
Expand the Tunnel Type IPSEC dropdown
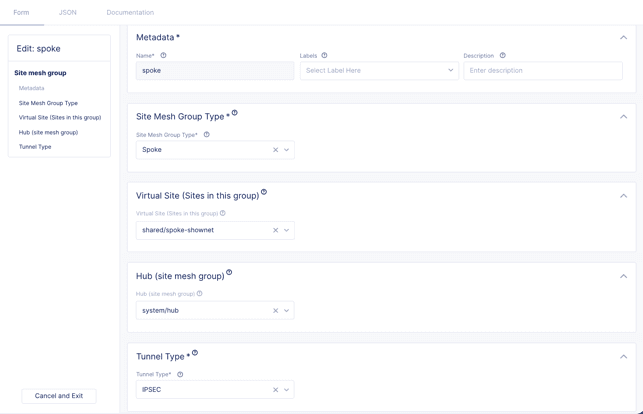(x=287, y=390)
